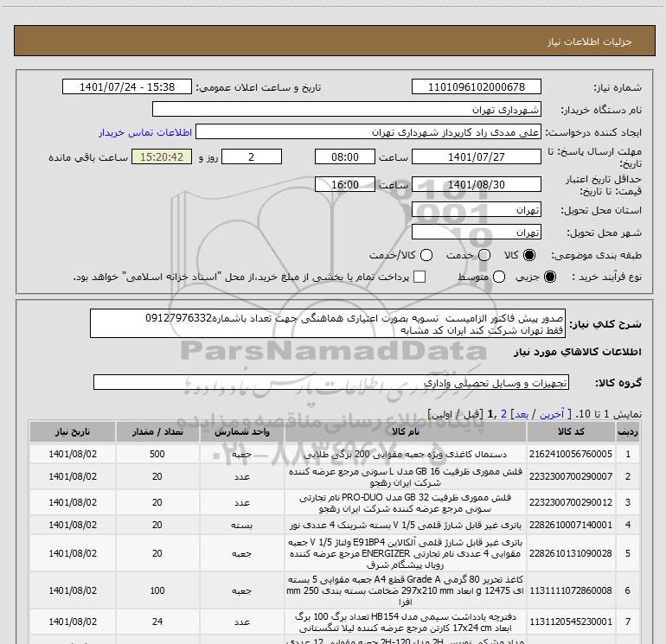The height and width of the screenshot is (644, 666).
Task: Click the remaining days field showing 2
Action: pos(252,156)
